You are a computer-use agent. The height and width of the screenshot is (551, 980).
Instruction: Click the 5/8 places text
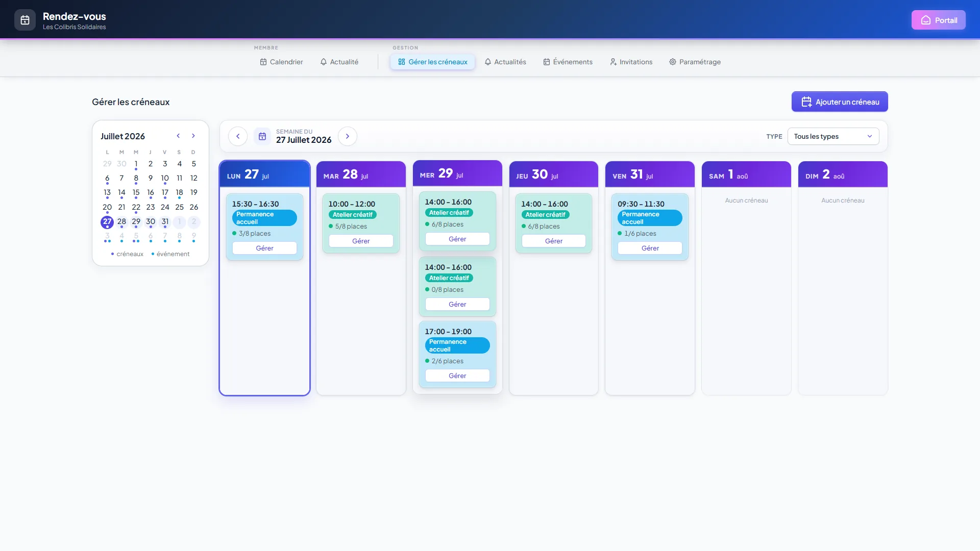coord(351,227)
